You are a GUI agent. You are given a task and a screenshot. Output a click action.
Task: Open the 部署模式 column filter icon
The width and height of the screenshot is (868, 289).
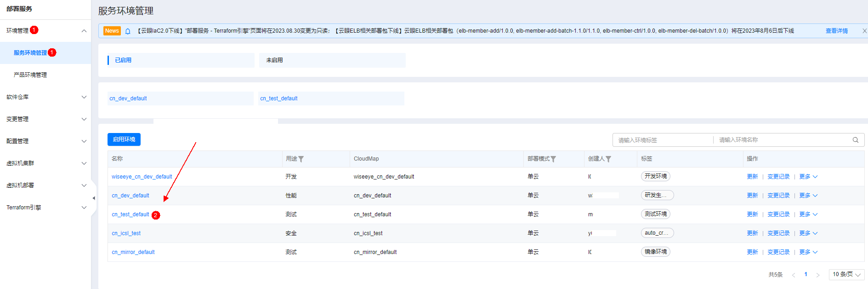point(553,159)
